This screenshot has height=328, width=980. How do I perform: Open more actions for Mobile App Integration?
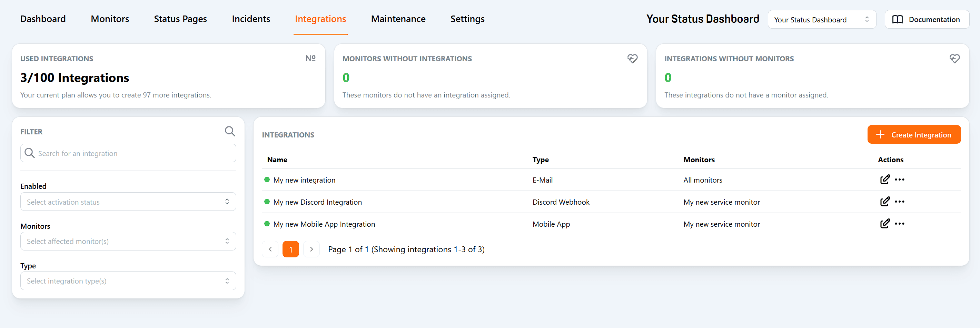(899, 224)
